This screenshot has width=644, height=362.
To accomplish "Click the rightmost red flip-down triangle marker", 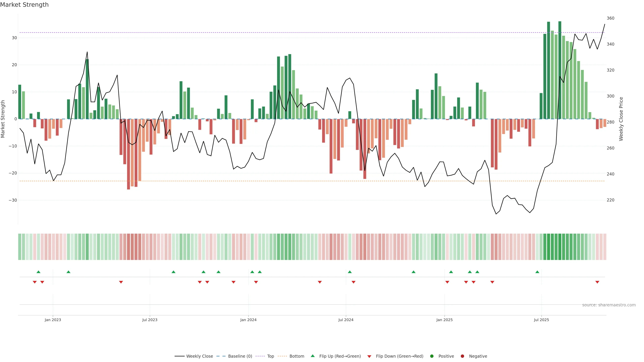I will [x=597, y=282].
